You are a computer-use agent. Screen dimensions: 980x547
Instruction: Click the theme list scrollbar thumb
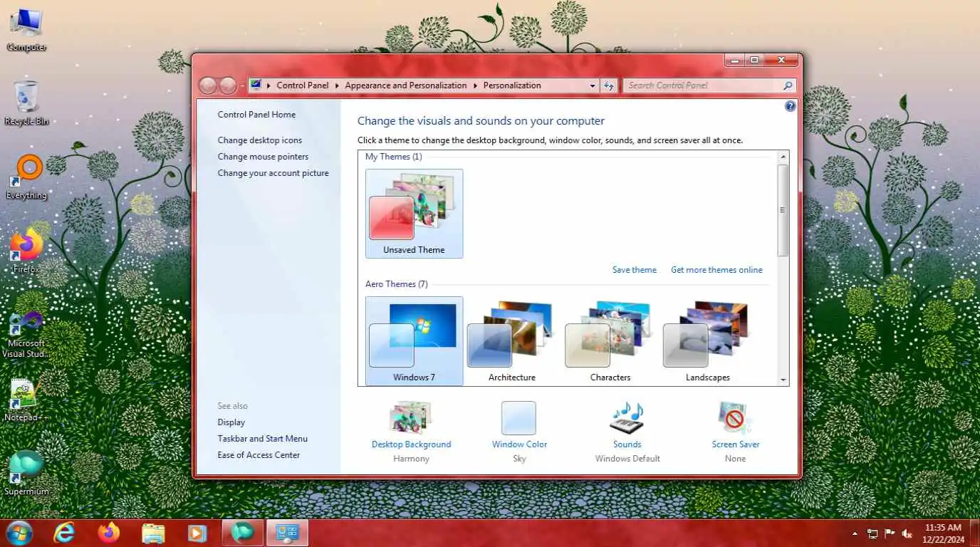click(783, 210)
